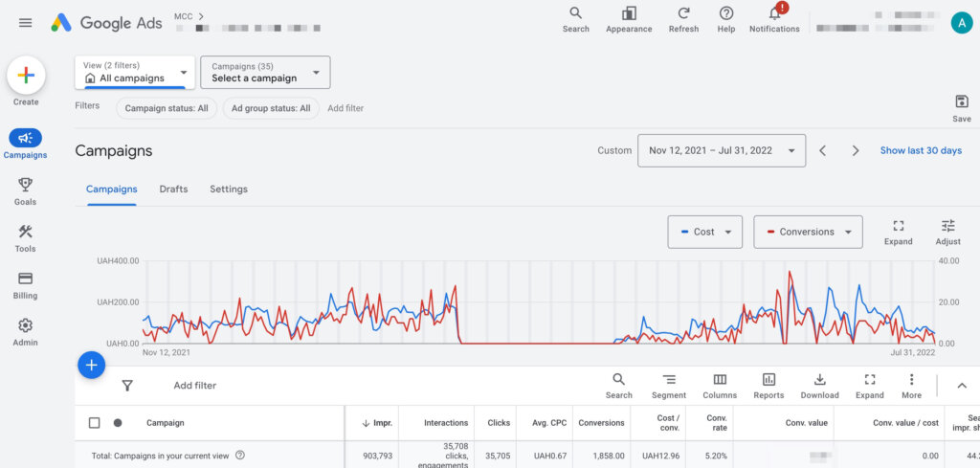Screen dimensions: 980x468
Task: Open the Appearance settings icon
Action: click(629, 13)
